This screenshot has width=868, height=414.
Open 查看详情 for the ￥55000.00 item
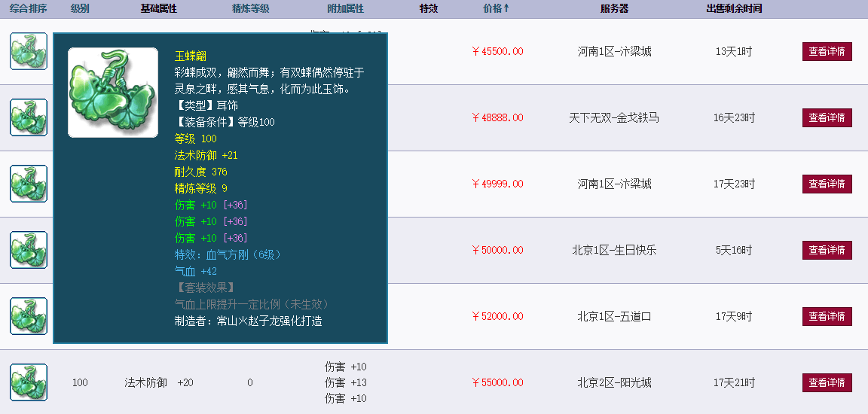[x=827, y=382]
